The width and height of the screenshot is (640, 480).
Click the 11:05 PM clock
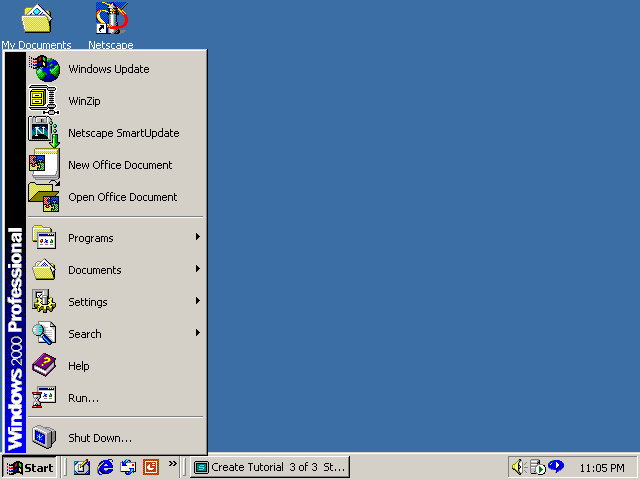[x=602, y=468]
